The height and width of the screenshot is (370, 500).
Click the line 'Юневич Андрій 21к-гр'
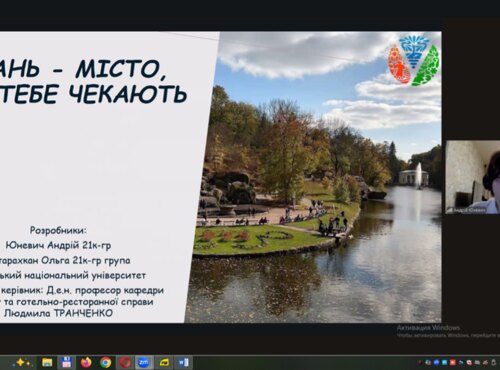point(58,245)
